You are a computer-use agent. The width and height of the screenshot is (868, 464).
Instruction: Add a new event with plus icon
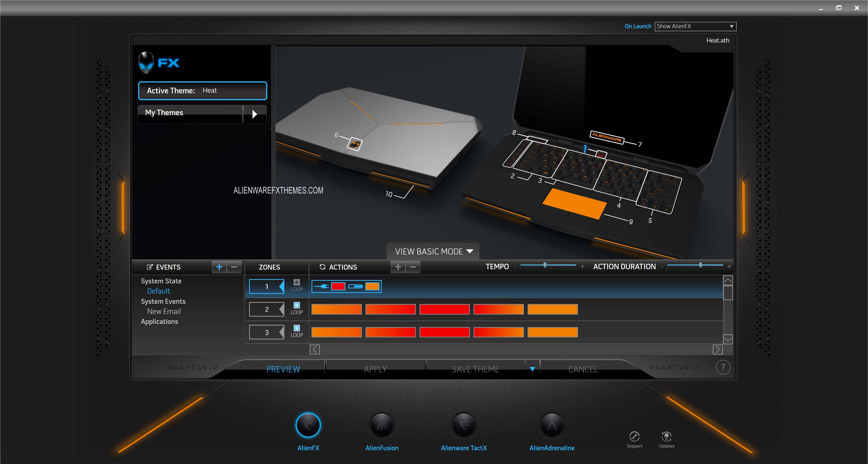[219, 267]
